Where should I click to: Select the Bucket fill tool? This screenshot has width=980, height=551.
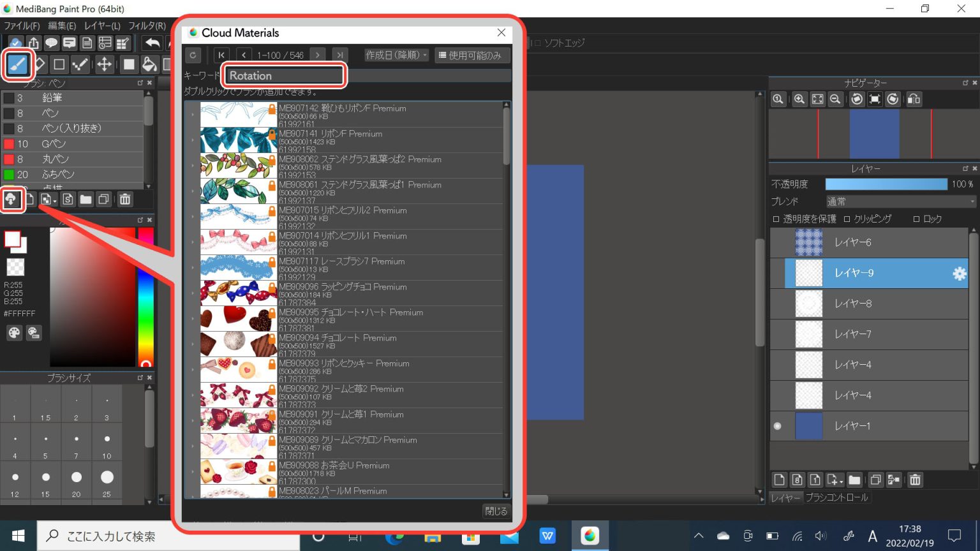149,64
